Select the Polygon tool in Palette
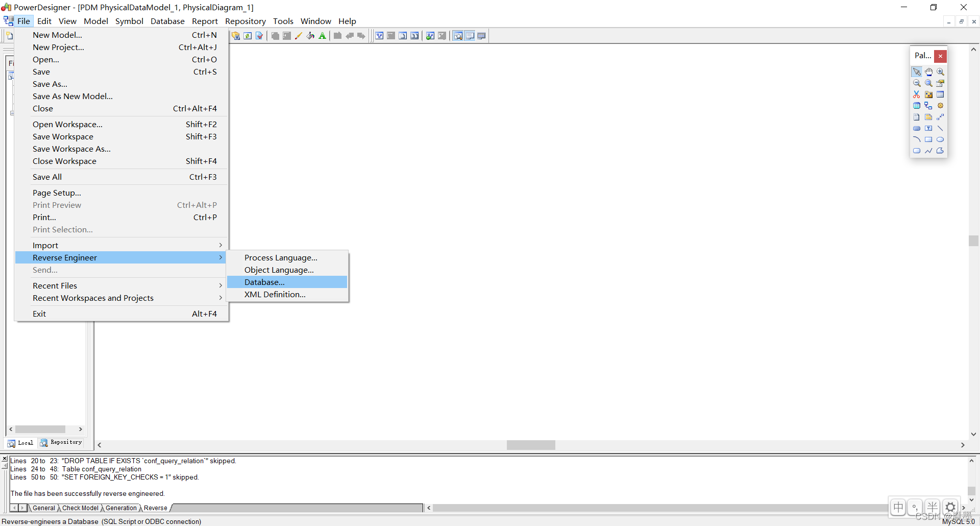 point(940,151)
